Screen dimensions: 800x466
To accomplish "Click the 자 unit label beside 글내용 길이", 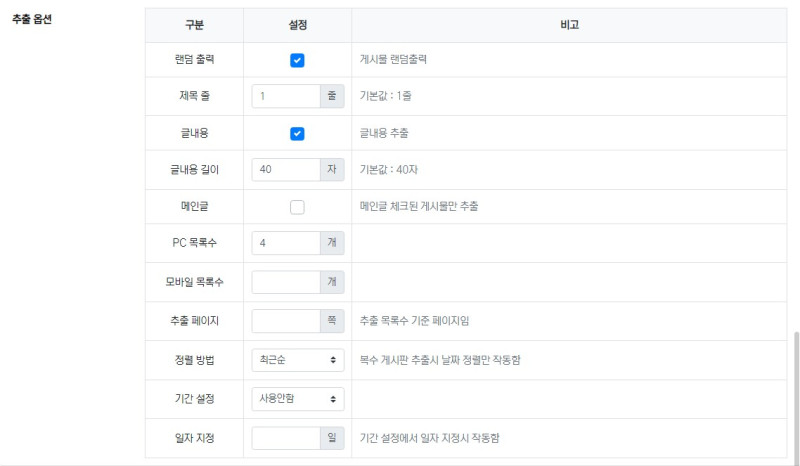I will [332, 170].
